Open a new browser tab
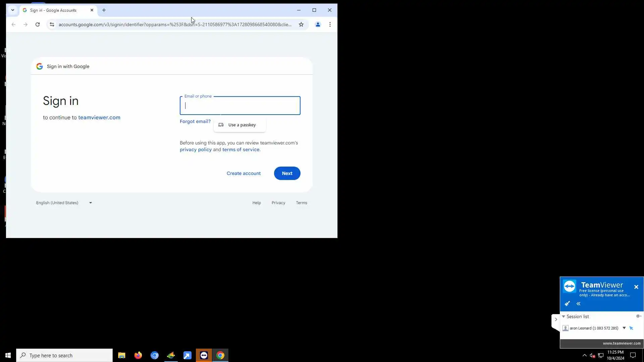The height and width of the screenshot is (362, 644). coord(104,10)
